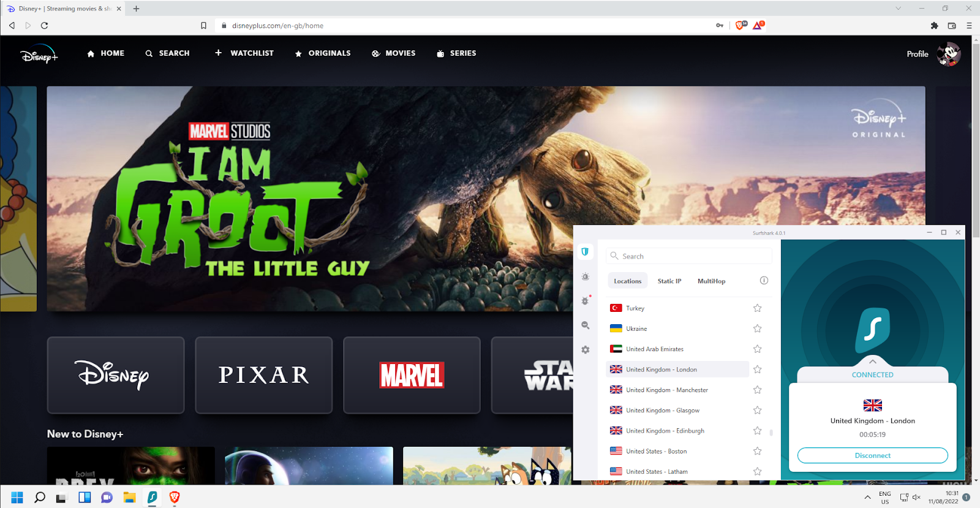
Task: Select United States - Boston server
Action: tap(677, 451)
